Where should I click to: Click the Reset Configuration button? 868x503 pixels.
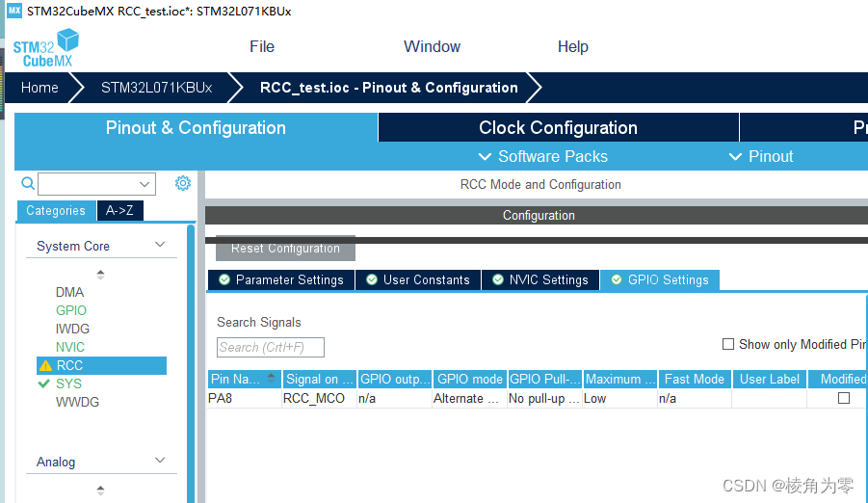[x=286, y=249]
